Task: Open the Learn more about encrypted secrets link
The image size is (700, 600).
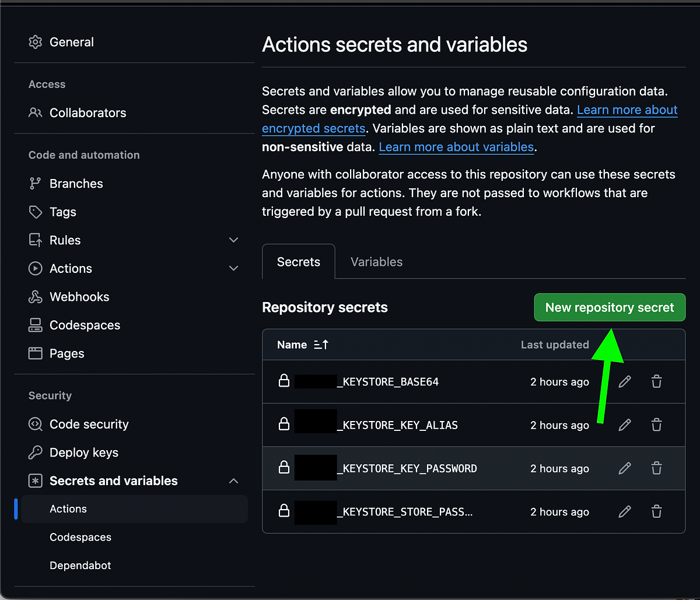Action: pos(313,128)
